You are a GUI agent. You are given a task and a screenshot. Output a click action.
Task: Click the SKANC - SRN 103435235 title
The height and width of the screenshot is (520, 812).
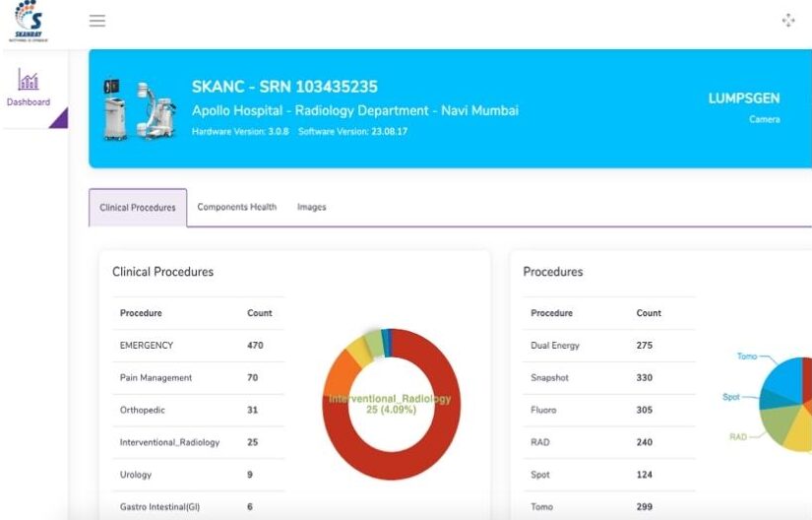[284, 87]
